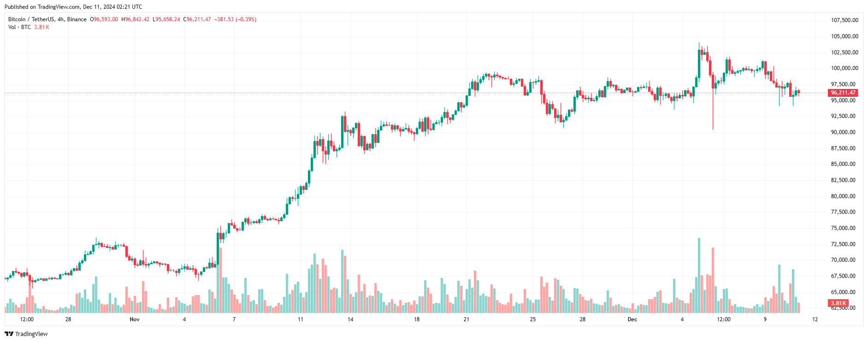Click the Binance exchange name in legend
868x342 pixels.
coord(77,19)
